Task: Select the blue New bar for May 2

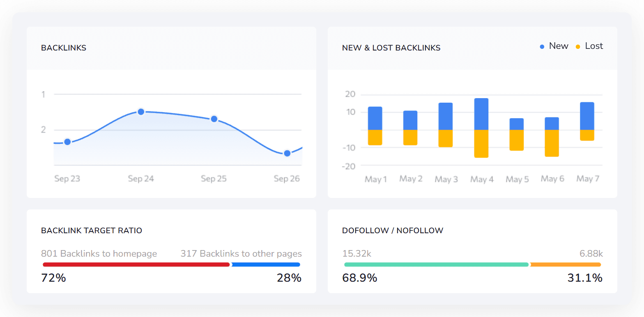Action: pyautogui.click(x=410, y=120)
